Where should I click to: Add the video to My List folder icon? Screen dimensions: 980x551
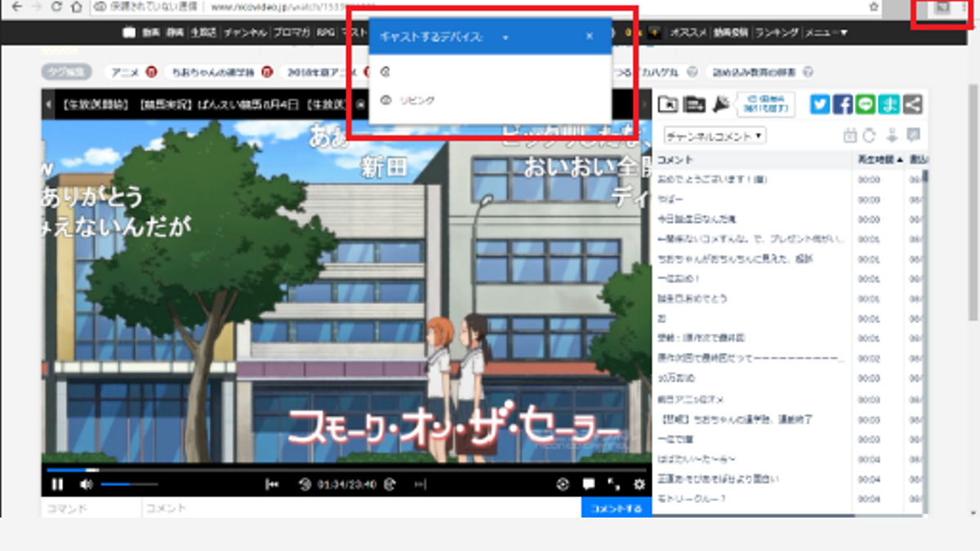(668, 104)
